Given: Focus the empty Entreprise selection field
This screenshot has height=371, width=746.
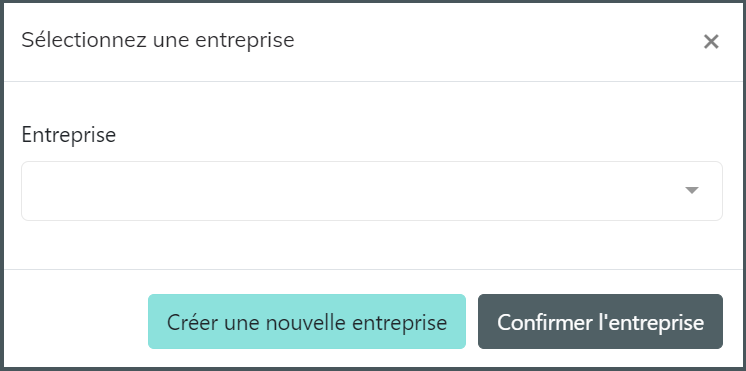Looking at the screenshot, I should click(372, 191).
